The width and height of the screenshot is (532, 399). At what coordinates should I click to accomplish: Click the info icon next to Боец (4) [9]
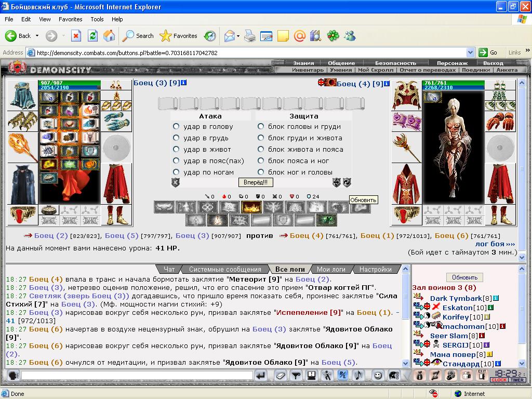[x=387, y=83]
